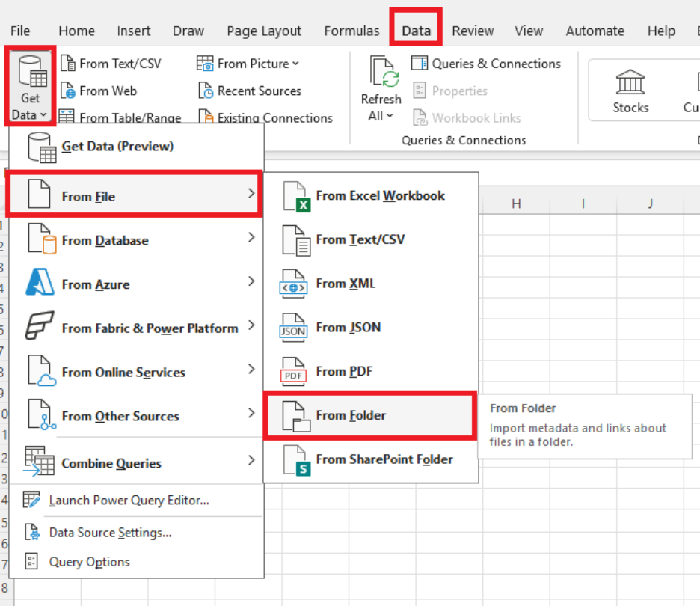Switch to the Insert tab

pos(133,31)
